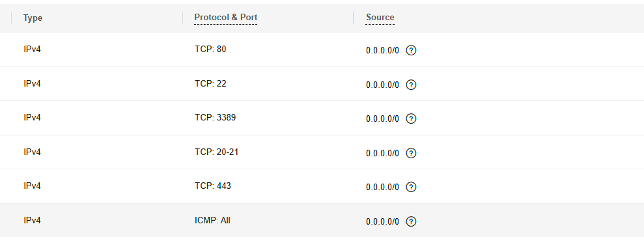
Task: Select the ICMP: All protocol cell
Action: coord(212,221)
